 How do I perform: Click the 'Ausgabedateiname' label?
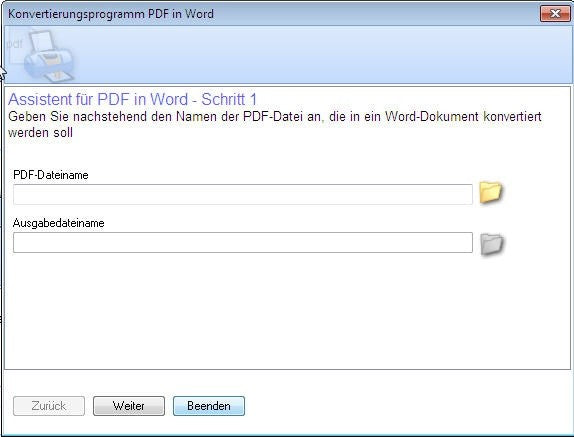pos(59,223)
